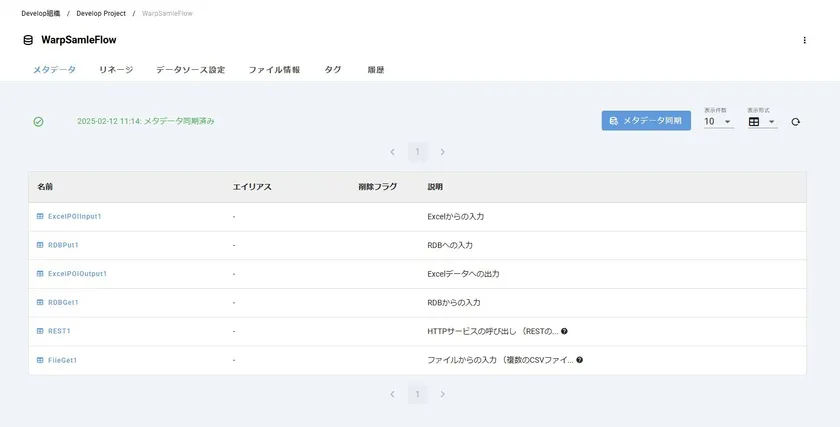The width and height of the screenshot is (840, 427).
Task: Open the ExcelPOIOutput1 link
Action: 77,274
